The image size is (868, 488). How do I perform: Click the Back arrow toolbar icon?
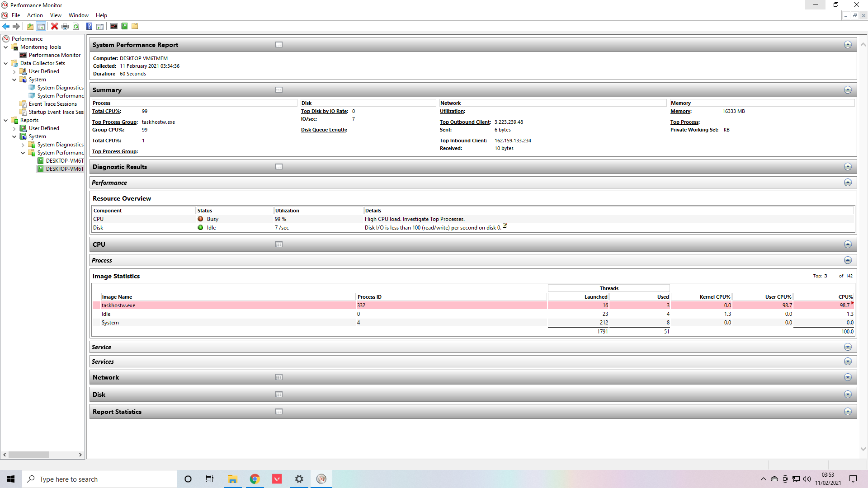tap(6, 26)
